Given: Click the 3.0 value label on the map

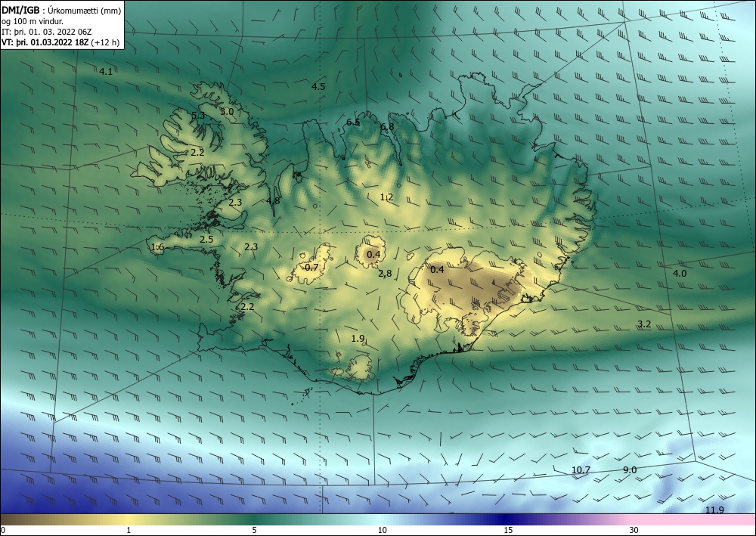Looking at the screenshot, I should (227, 111).
